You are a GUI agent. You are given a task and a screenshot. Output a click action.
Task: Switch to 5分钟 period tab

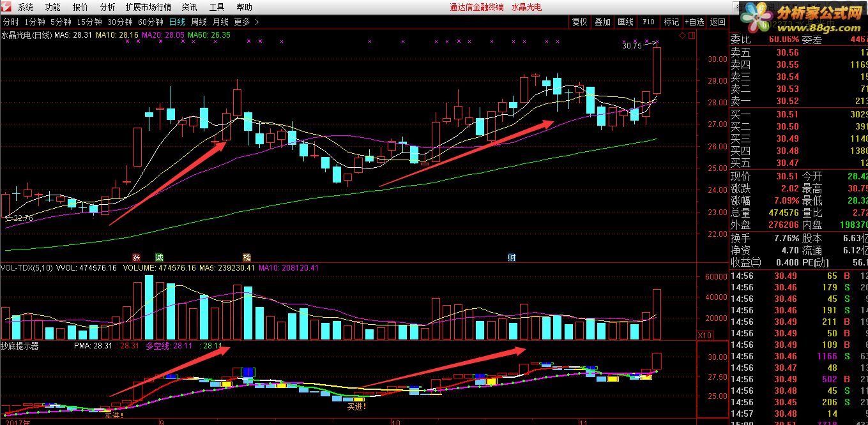tap(61, 22)
